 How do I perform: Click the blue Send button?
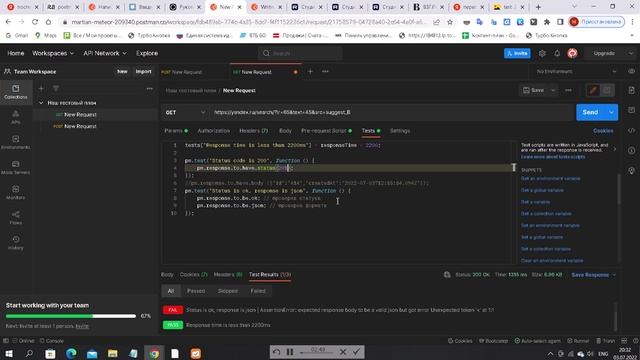(590, 112)
